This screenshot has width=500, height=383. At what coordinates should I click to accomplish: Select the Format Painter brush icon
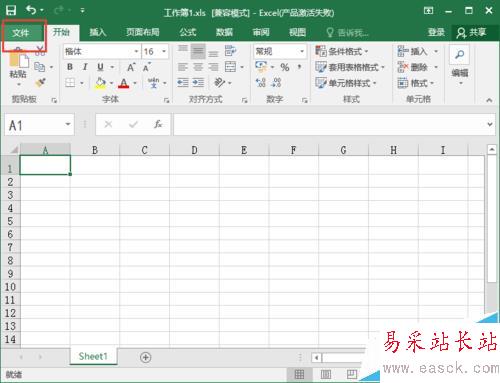point(40,82)
